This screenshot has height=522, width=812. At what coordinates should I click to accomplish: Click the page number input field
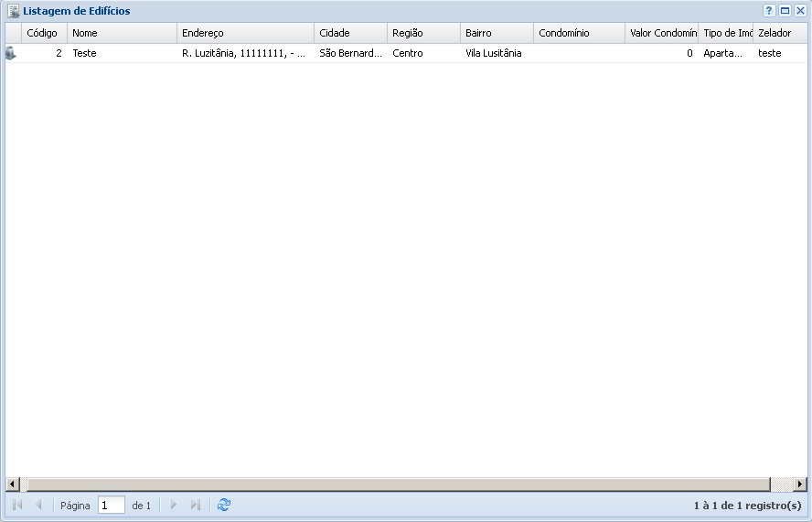click(111, 505)
